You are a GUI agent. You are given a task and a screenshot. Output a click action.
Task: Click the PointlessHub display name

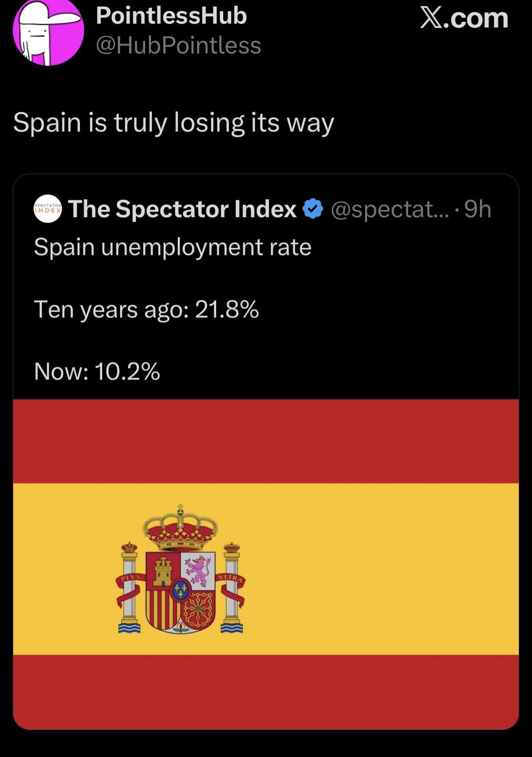pyautogui.click(x=171, y=16)
